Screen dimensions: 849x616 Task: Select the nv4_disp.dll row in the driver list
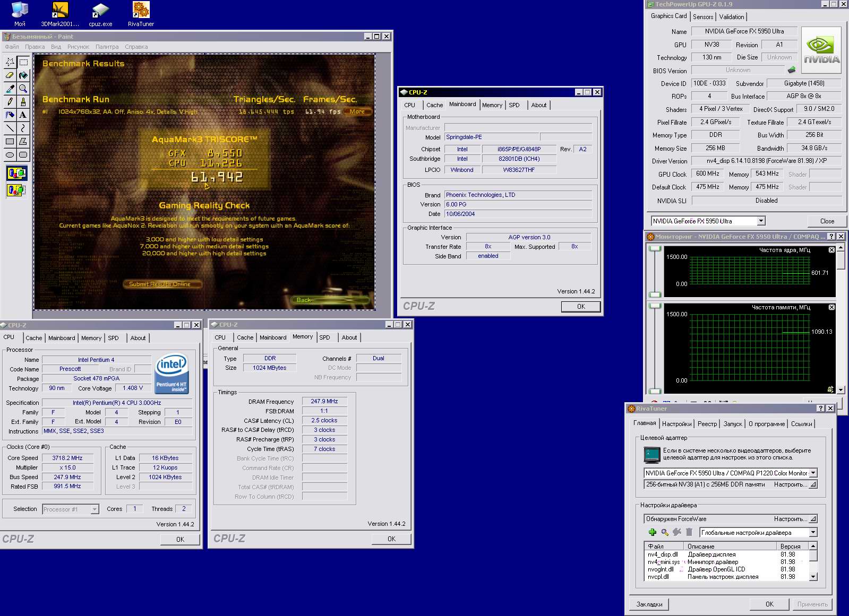[x=727, y=554]
